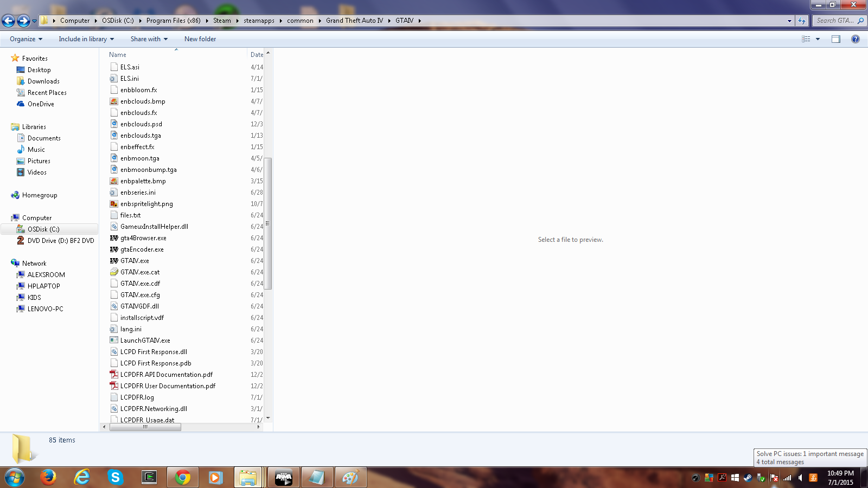Expand the dropdown arrow after Program Files (x86)
The image size is (868, 488).
point(207,21)
